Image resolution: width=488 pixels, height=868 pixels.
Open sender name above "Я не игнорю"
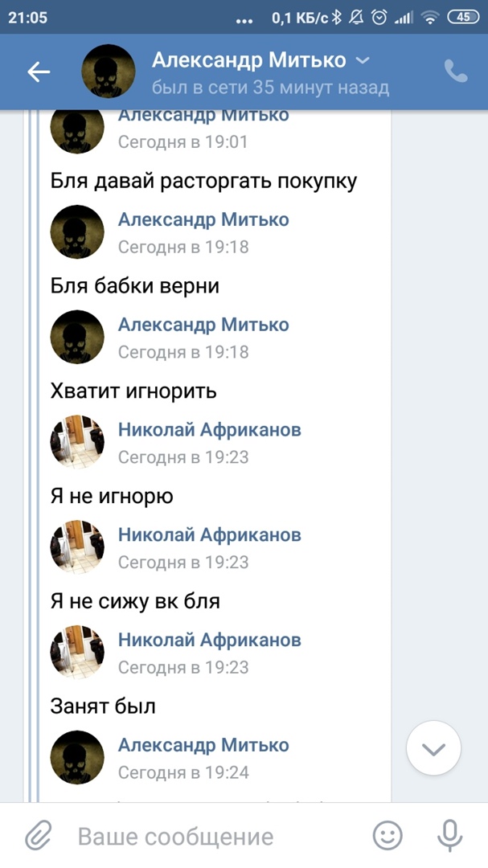[x=209, y=430]
